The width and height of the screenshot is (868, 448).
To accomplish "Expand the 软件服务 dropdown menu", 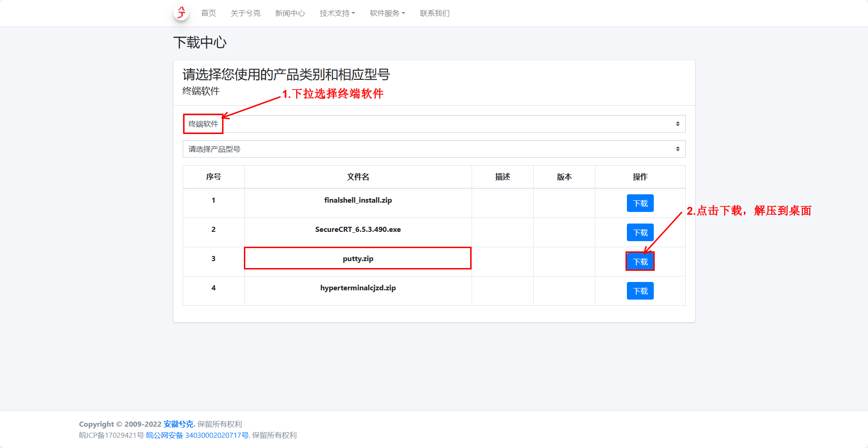I will [387, 13].
